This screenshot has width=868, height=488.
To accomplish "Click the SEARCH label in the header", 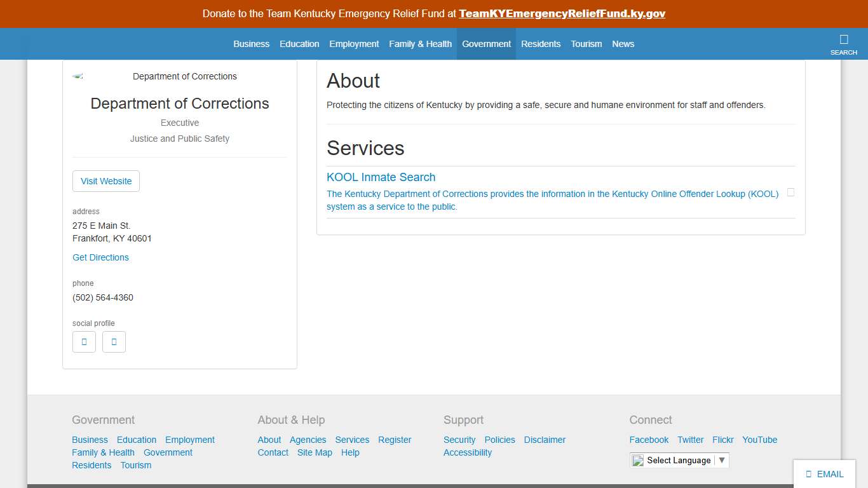I will click(x=844, y=52).
